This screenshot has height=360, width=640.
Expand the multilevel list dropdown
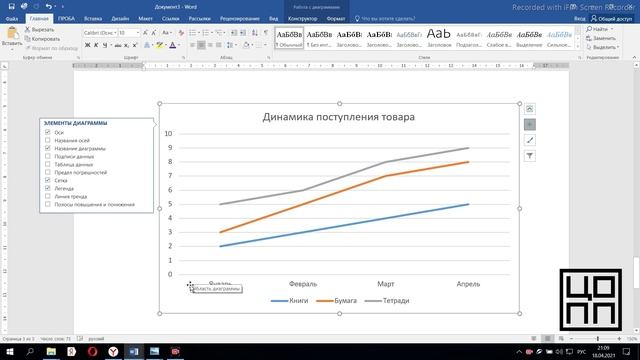point(225,33)
